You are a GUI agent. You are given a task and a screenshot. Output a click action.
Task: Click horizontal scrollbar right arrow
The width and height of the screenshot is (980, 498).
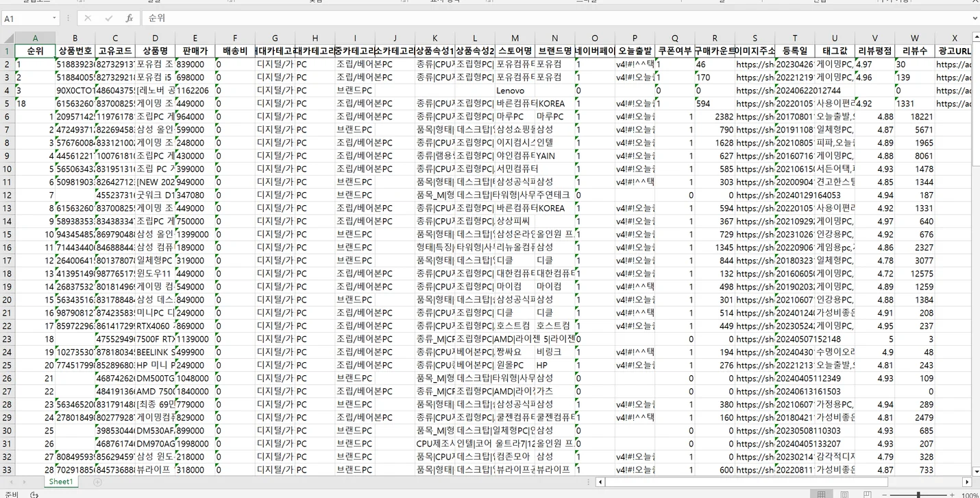click(967, 482)
